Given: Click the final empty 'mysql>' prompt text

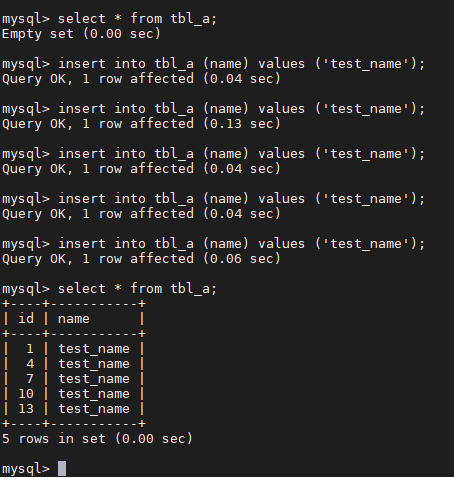Looking at the screenshot, I should coord(26,469).
